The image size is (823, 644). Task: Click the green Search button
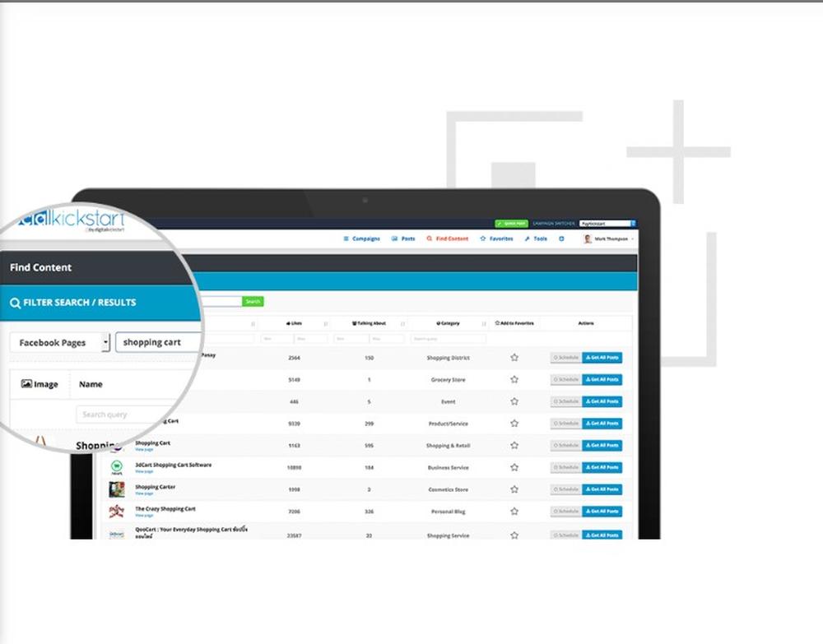coord(253,302)
